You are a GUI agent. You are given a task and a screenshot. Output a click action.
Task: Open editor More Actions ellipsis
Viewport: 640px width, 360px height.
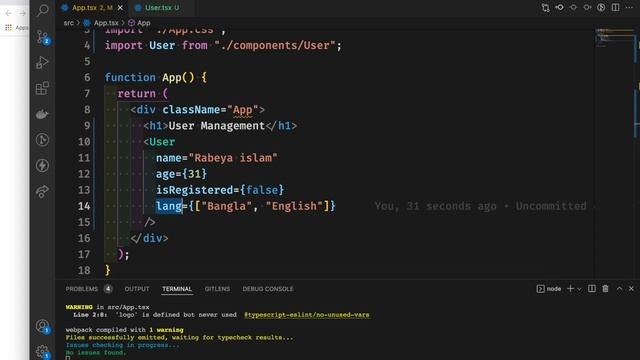629,7
